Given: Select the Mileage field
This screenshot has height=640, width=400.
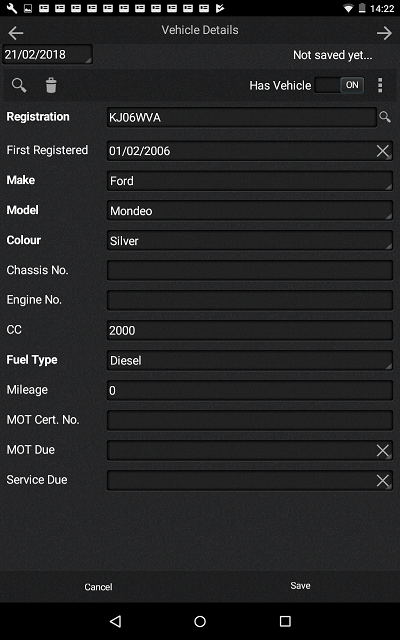Looking at the screenshot, I should (250, 391).
